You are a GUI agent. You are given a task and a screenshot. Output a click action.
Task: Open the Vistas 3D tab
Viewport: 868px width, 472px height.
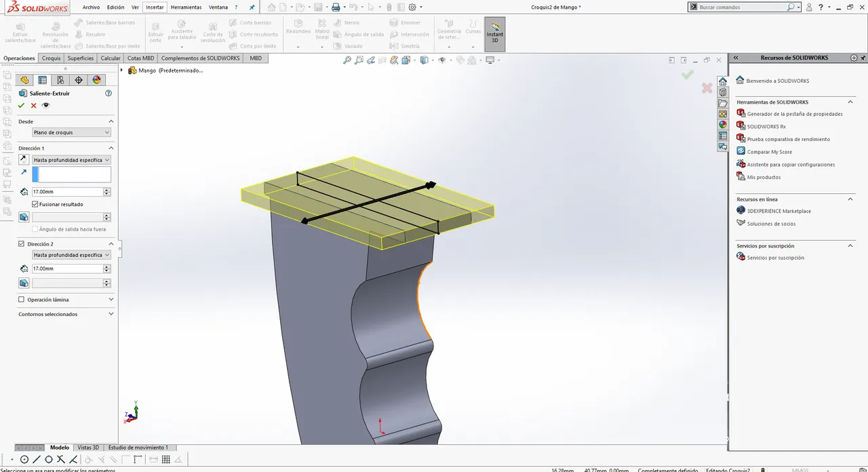pos(88,448)
